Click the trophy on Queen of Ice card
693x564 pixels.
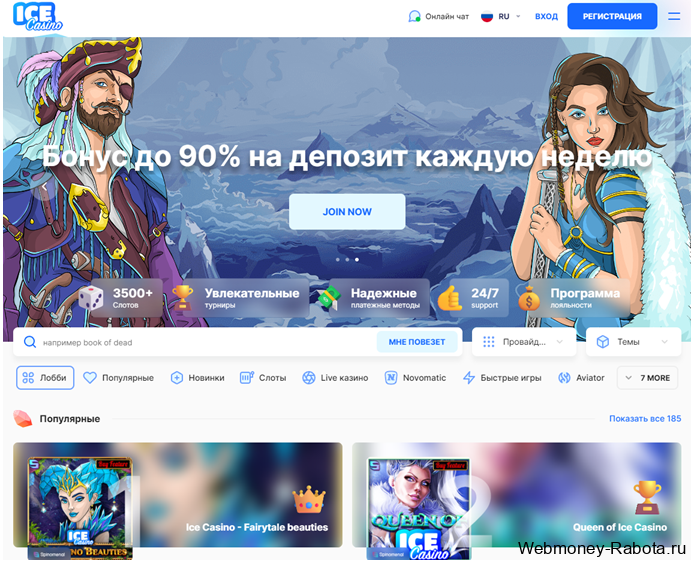tap(647, 498)
